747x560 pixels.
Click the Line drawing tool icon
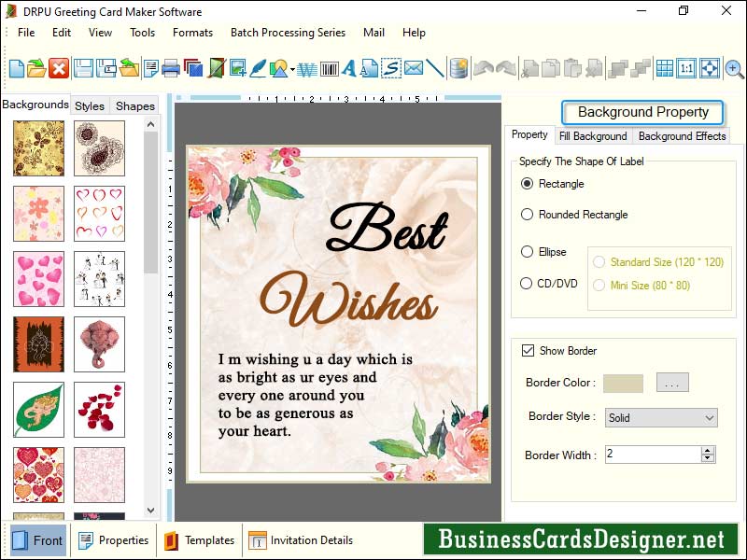coord(435,68)
